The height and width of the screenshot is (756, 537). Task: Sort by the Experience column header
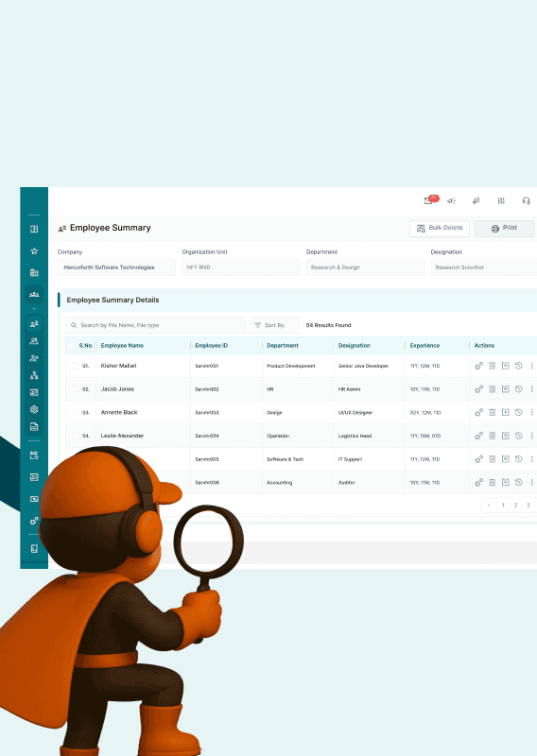click(x=424, y=345)
